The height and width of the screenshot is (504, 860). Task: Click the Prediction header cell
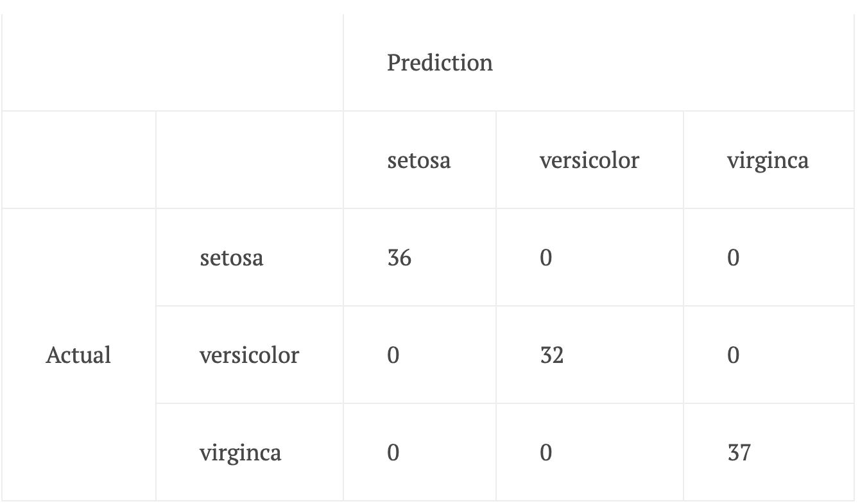pos(440,63)
